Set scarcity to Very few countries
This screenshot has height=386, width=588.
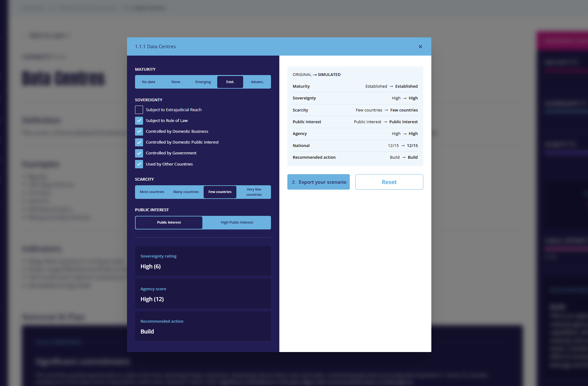pyautogui.click(x=254, y=192)
